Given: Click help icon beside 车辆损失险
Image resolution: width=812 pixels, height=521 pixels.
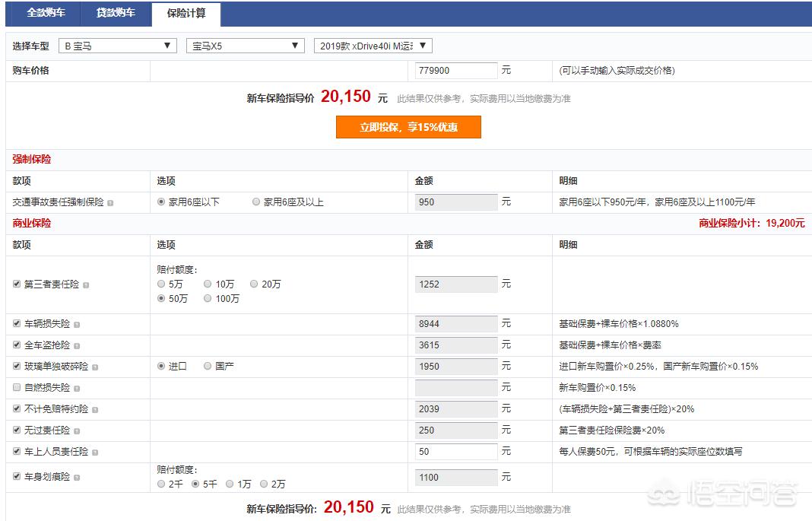Looking at the screenshot, I should click(77, 325).
